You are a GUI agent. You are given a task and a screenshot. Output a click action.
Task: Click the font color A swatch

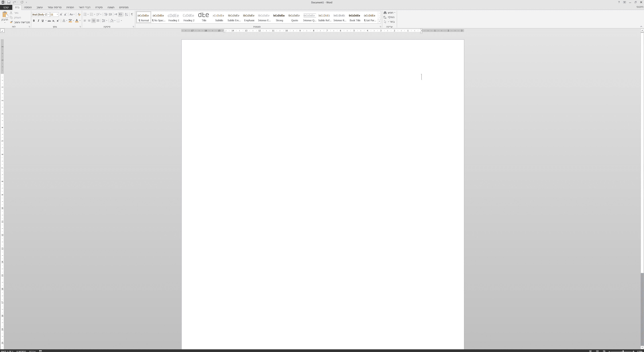point(77,21)
